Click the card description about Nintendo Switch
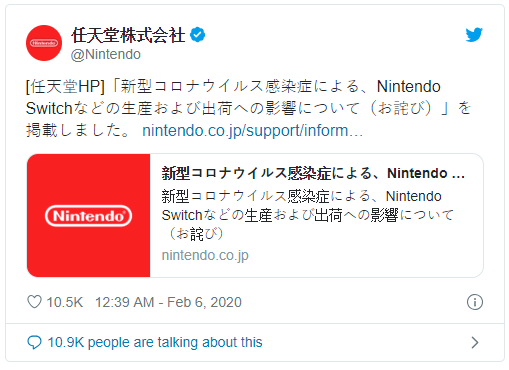509x370 pixels. 307,215
